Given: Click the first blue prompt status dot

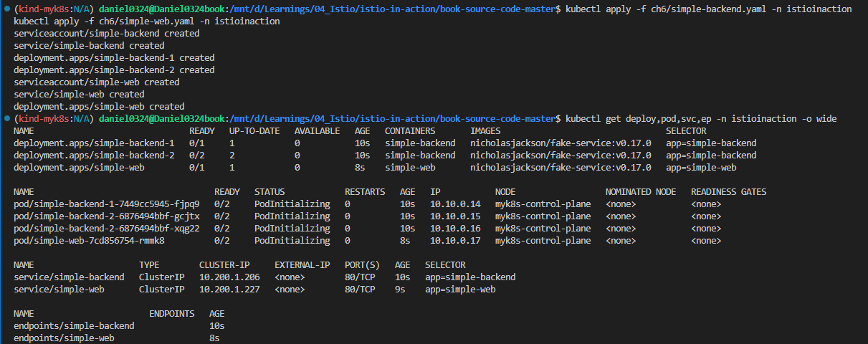Looking at the screenshot, I should 6,9.
